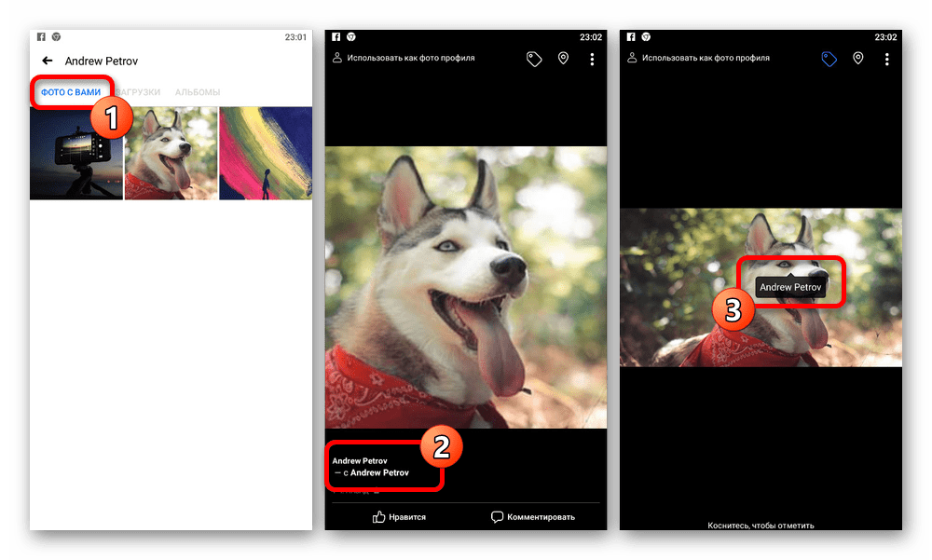
Task: Tap the Andrew Petrov tag label on the photo
Action: click(x=790, y=288)
